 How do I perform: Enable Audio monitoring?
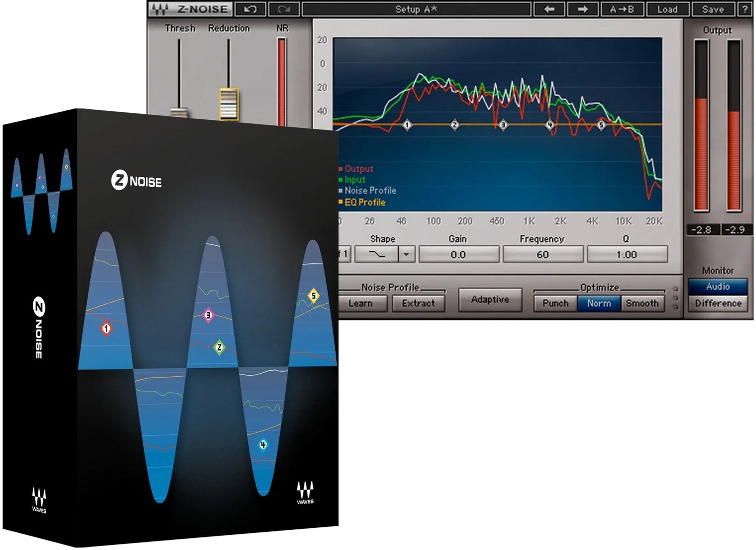(717, 286)
